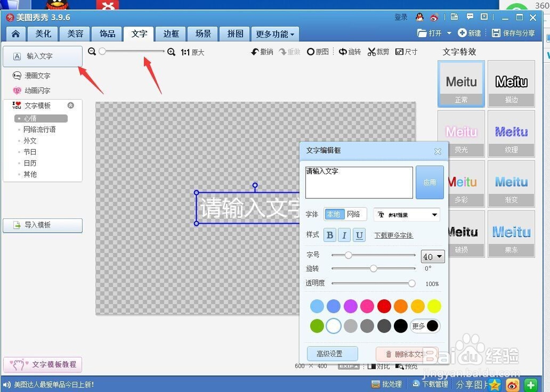Open 动画闪字 animated text option

pyautogui.click(x=31, y=91)
